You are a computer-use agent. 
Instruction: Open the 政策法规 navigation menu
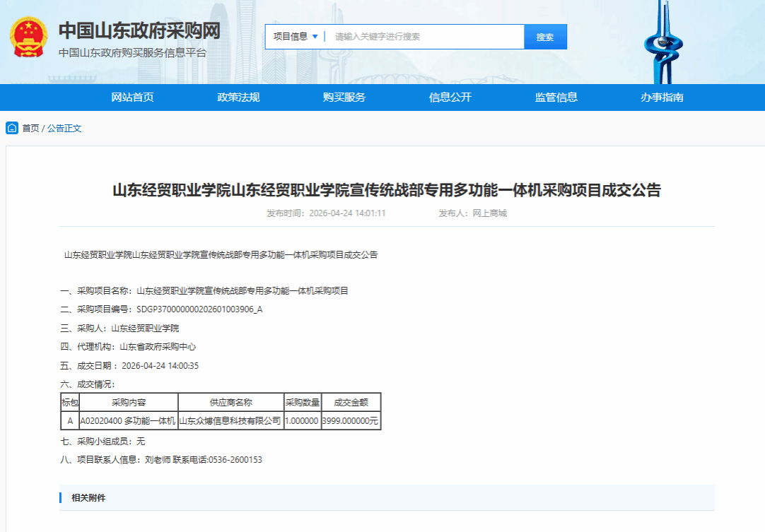click(x=238, y=97)
